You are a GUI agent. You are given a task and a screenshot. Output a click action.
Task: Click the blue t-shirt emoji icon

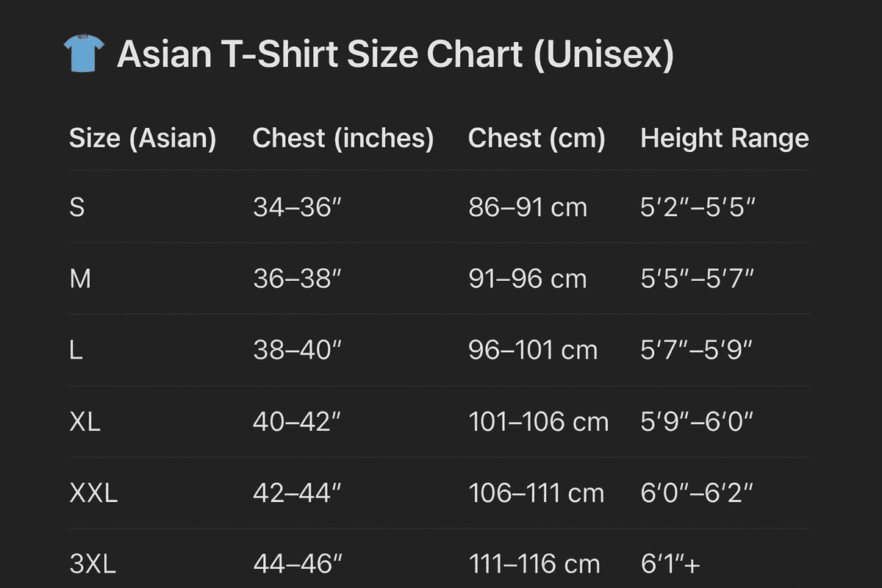coord(85,54)
